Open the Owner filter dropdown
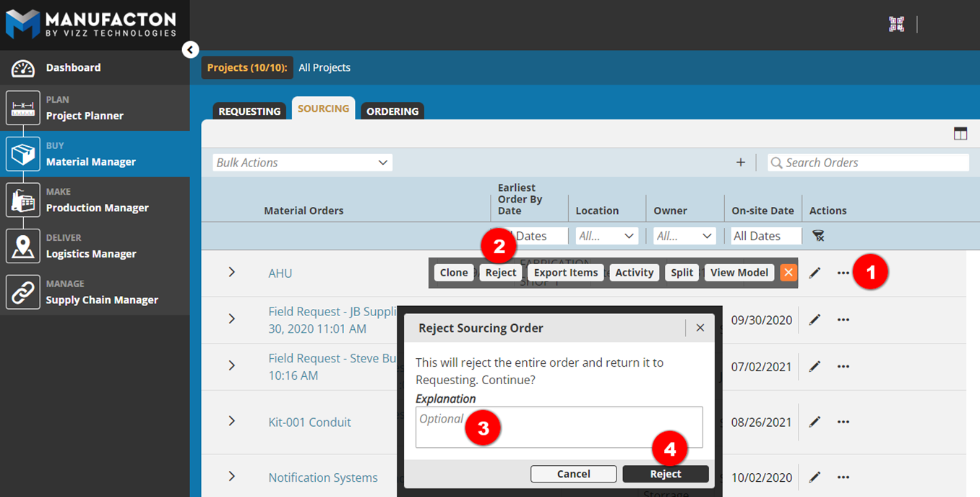980x497 pixels. pyautogui.click(x=684, y=236)
